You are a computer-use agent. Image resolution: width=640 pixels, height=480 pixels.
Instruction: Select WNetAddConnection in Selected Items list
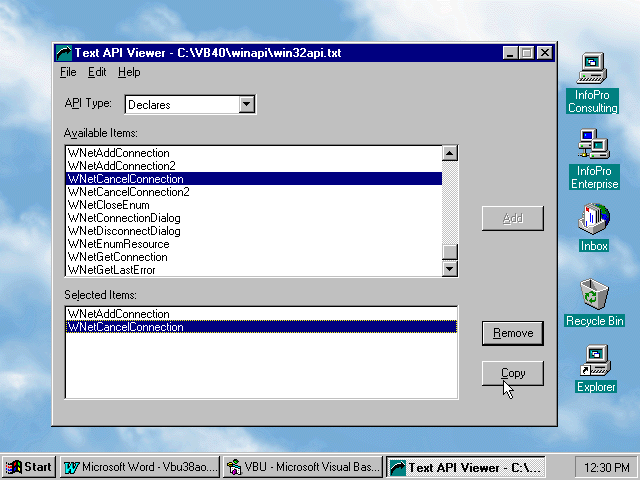(118, 314)
